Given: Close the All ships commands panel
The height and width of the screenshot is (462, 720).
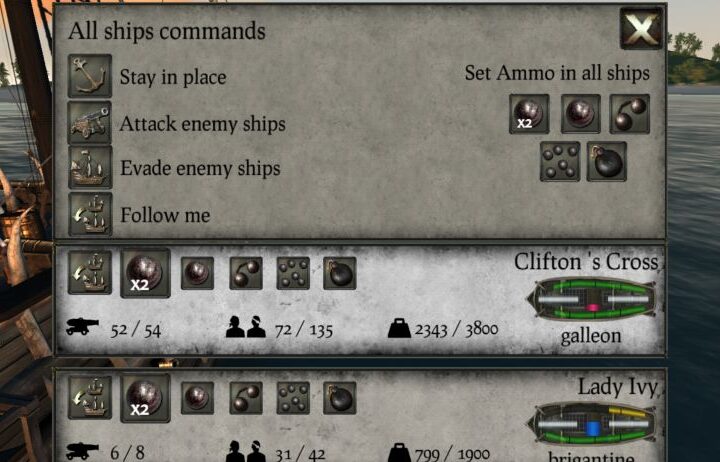Looking at the screenshot, I should coord(641,28).
